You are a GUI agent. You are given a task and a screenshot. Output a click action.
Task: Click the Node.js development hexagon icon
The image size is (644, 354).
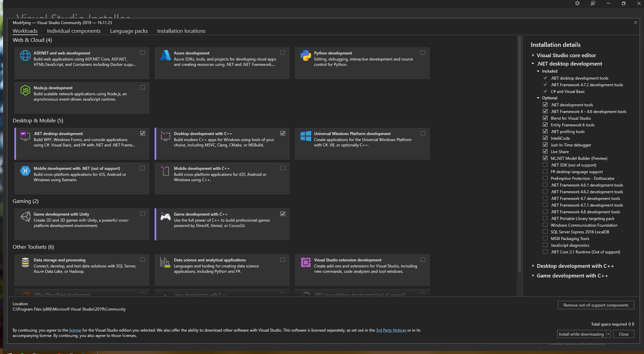(25, 90)
